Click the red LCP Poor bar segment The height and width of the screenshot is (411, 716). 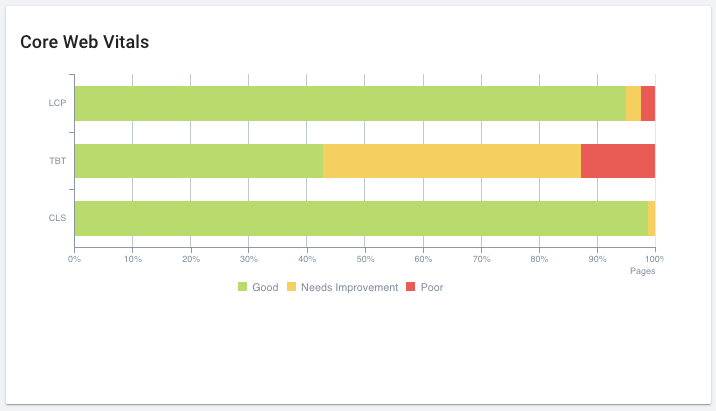click(x=648, y=103)
